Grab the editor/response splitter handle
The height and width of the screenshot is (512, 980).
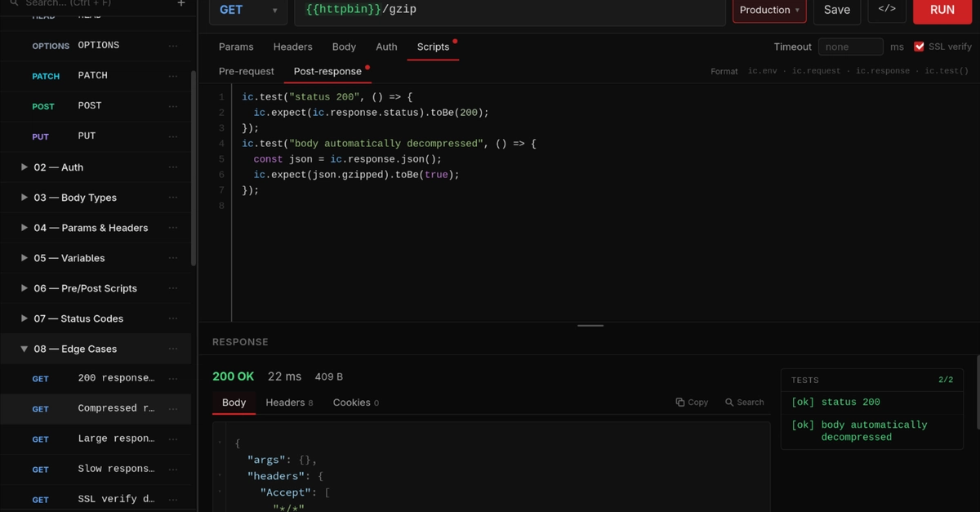590,325
